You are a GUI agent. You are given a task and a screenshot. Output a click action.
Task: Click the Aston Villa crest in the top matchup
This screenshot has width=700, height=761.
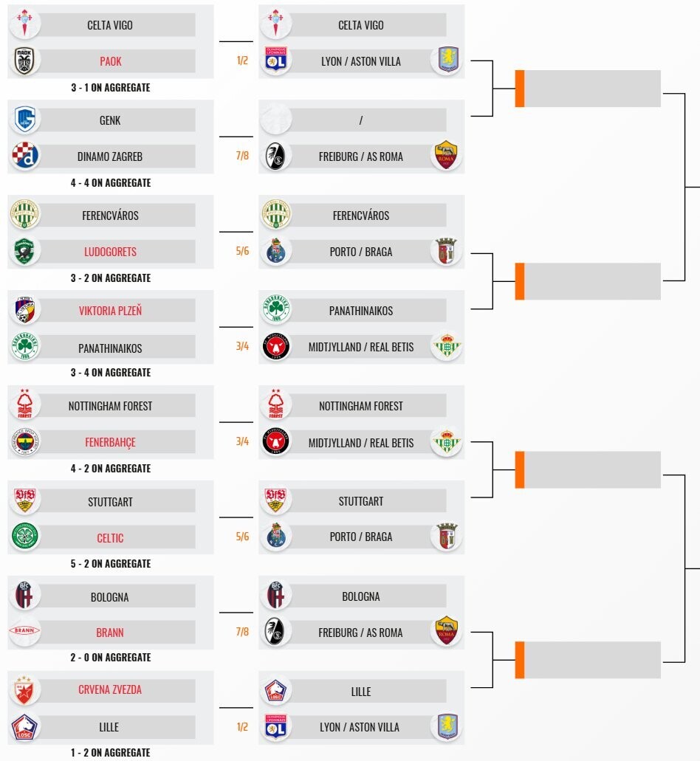coord(447,61)
